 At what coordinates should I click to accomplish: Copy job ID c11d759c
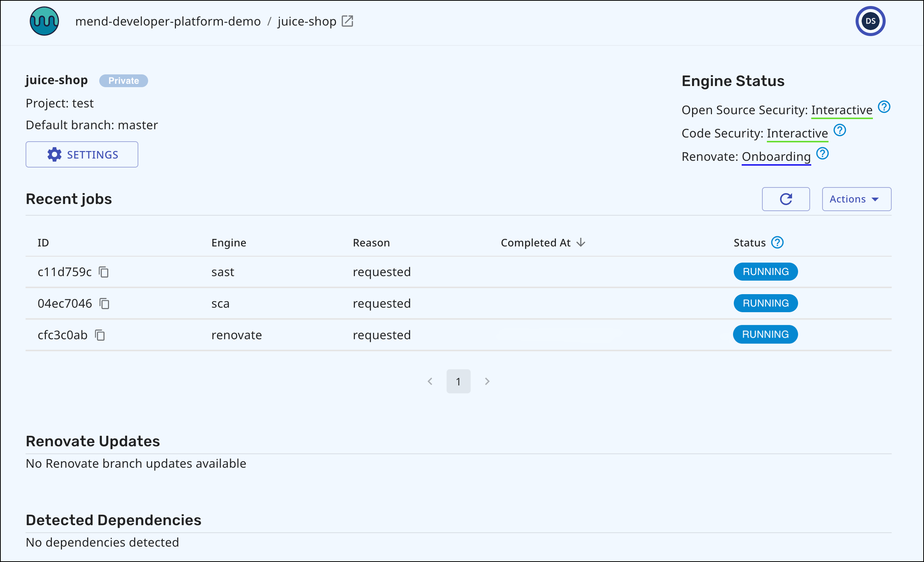tap(104, 272)
